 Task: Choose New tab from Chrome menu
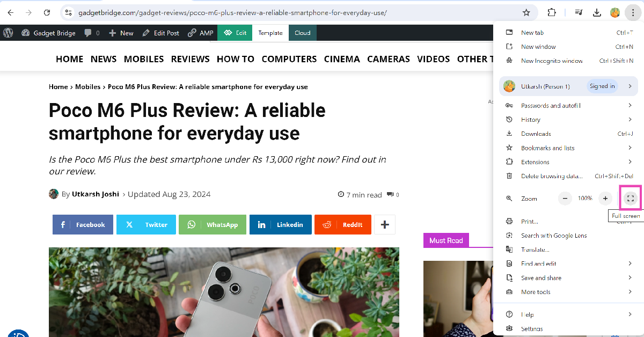(569, 33)
